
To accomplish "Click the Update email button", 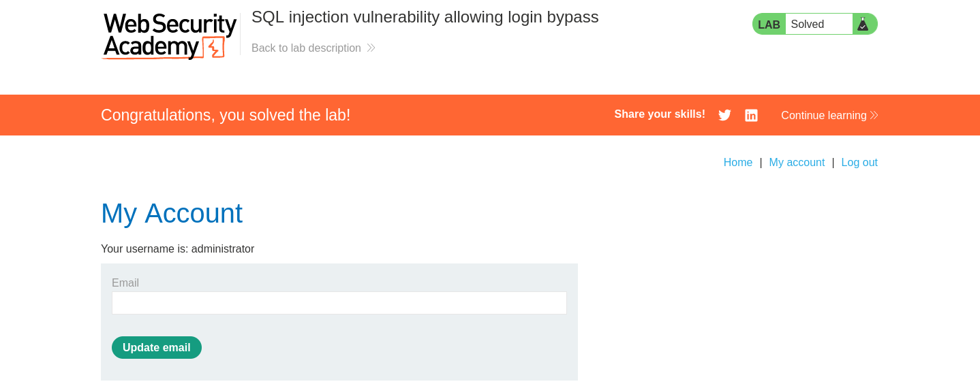I will click(157, 347).
